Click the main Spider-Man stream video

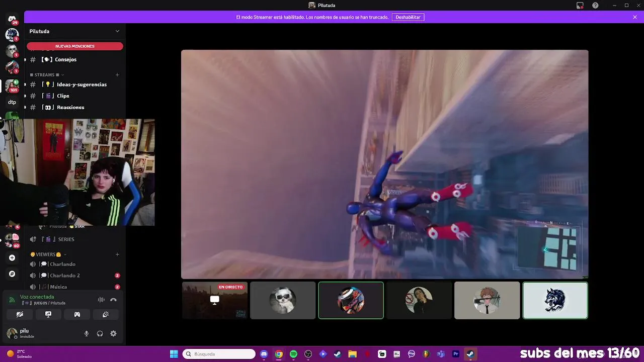pos(384,164)
